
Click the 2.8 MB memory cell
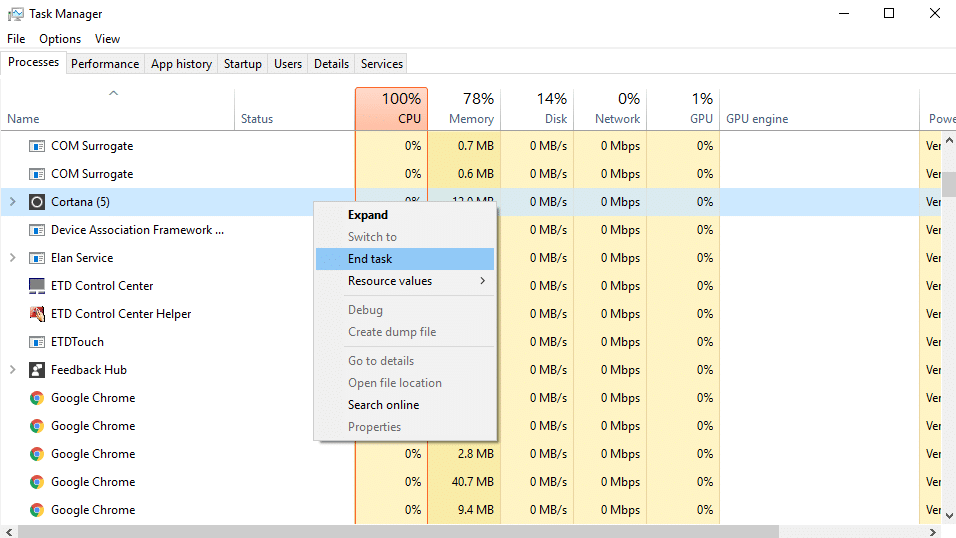click(x=465, y=454)
